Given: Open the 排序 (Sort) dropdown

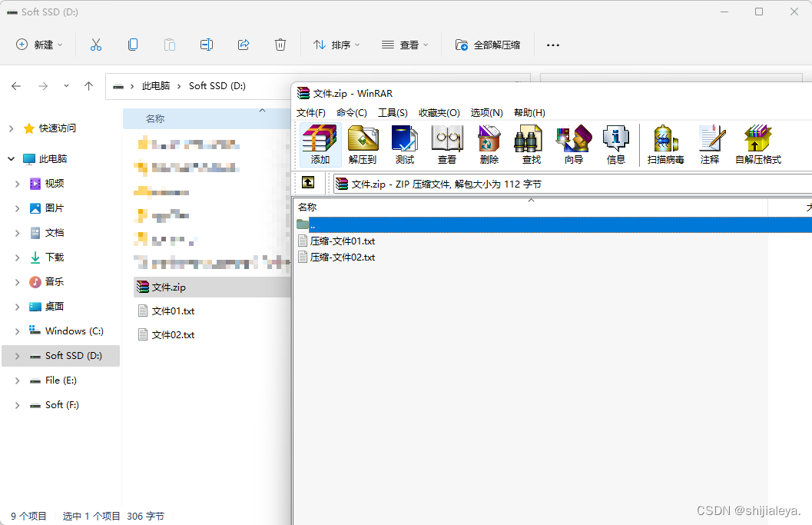Looking at the screenshot, I should [336, 45].
